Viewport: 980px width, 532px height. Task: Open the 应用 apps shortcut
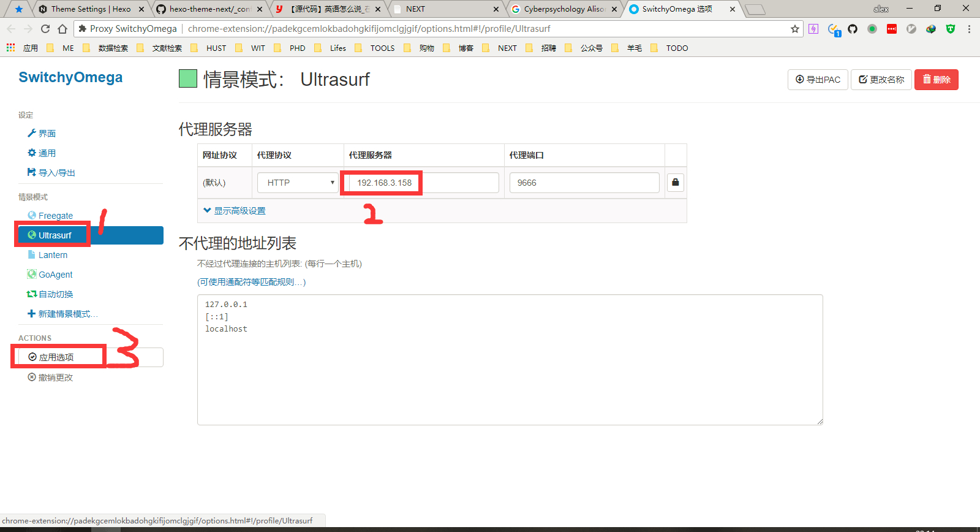tap(22, 48)
